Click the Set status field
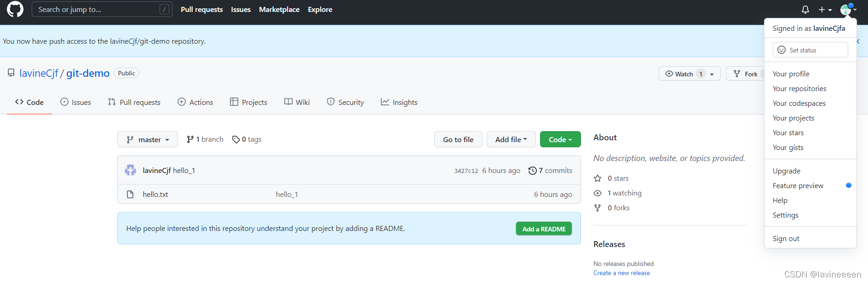This screenshot has width=868, height=282. pos(810,50)
